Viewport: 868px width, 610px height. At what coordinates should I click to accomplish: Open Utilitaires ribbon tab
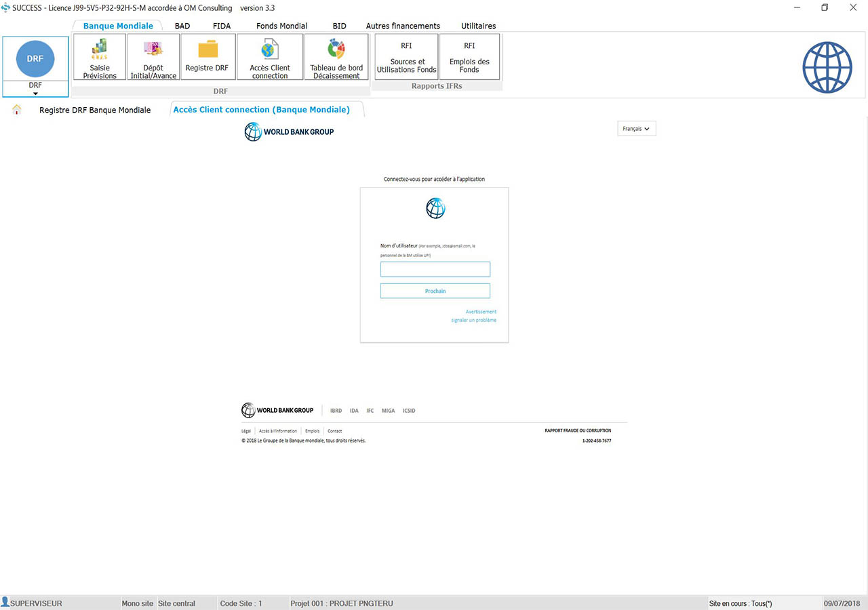tap(479, 26)
